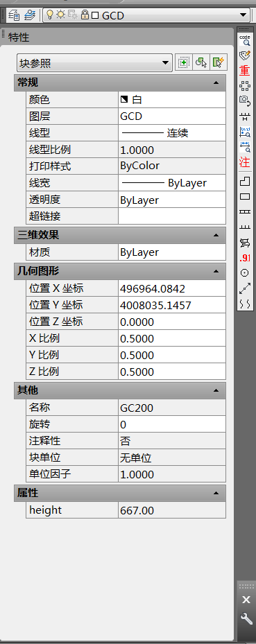
Task: Click the Quick Select icon
Action: click(219, 63)
